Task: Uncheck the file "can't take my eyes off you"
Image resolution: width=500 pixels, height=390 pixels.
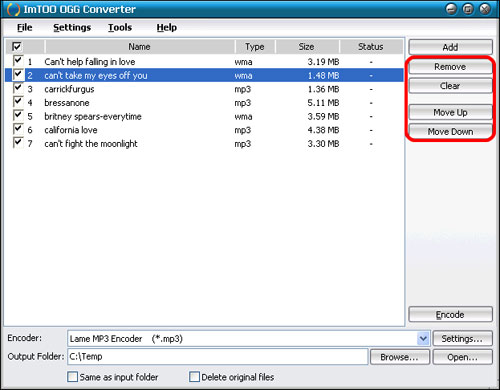Action: pyautogui.click(x=18, y=74)
